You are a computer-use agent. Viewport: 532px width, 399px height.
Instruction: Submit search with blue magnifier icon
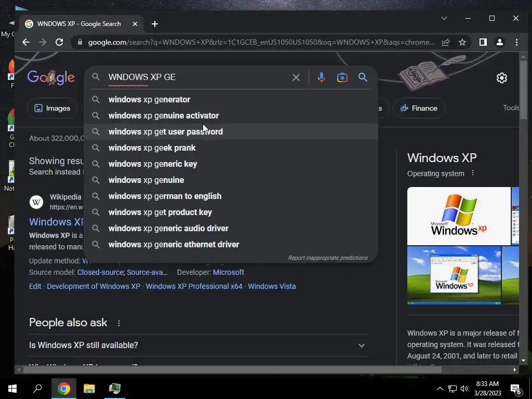363,77
